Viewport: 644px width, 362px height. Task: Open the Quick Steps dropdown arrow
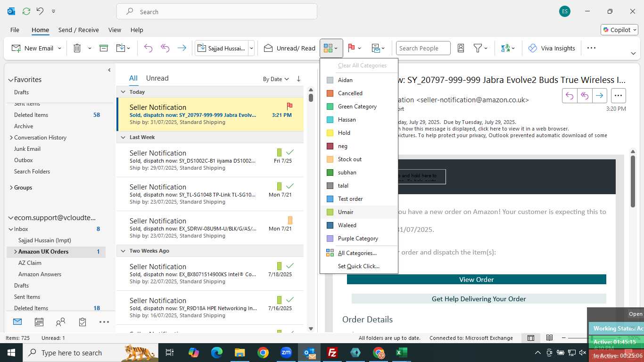[251, 48]
